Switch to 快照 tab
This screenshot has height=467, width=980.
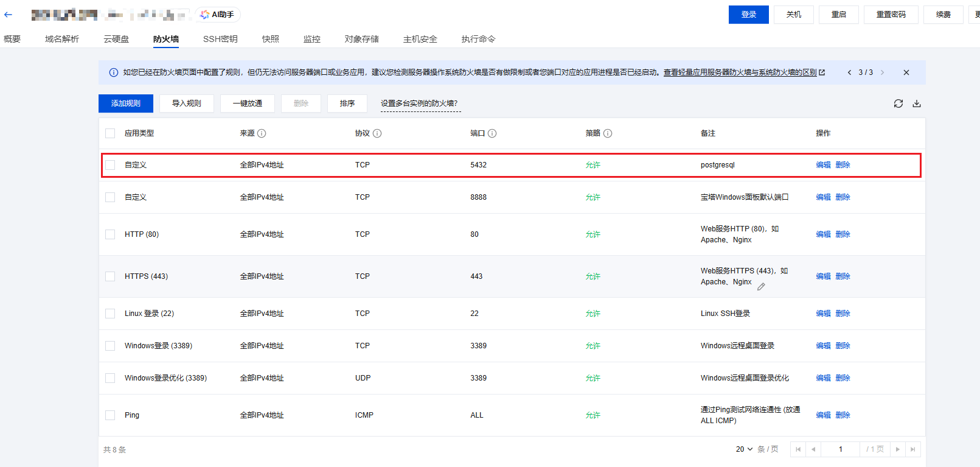click(271, 39)
